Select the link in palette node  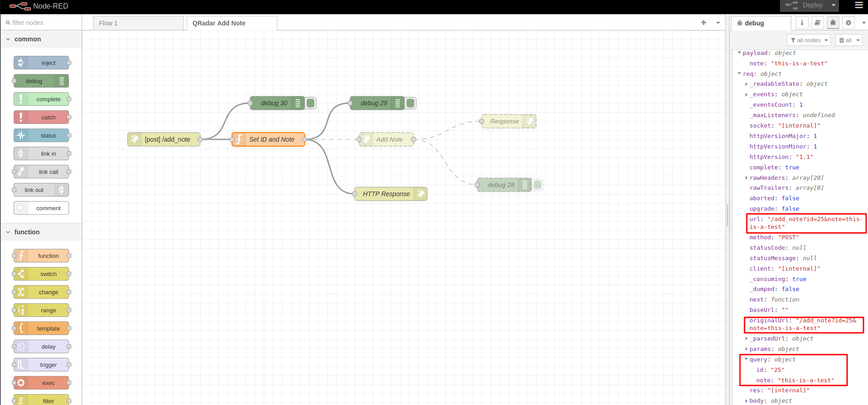(x=41, y=153)
